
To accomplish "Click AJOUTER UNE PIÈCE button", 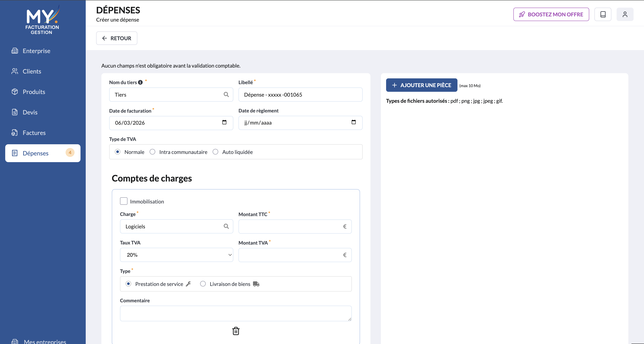I will (422, 85).
